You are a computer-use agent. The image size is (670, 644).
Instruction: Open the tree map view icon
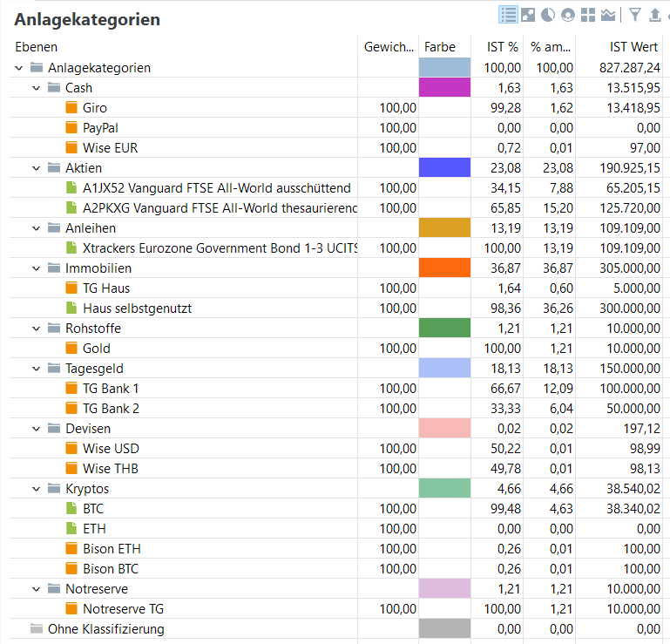tap(589, 15)
